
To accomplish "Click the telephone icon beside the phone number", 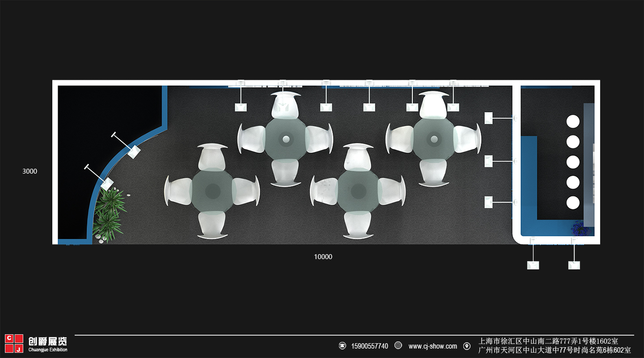I will coord(343,346).
